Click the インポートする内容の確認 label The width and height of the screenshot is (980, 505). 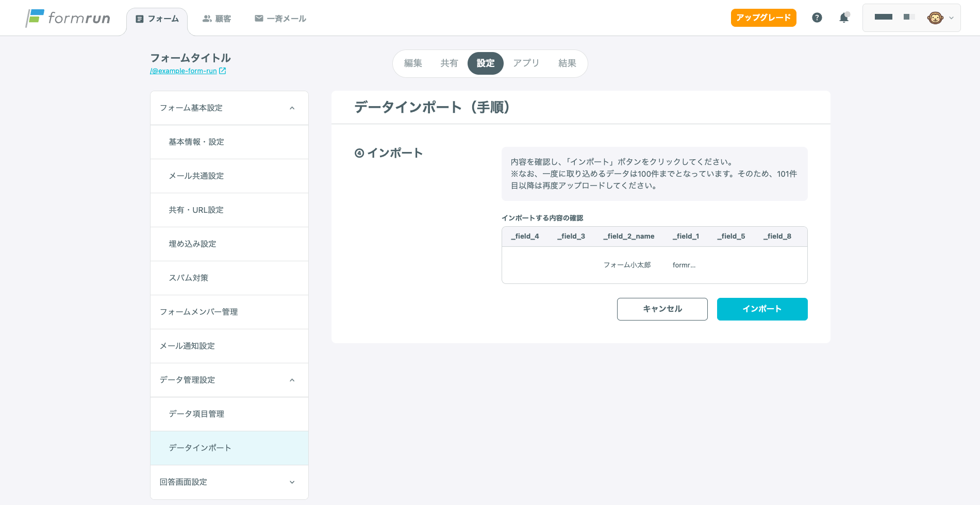tap(542, 218)
